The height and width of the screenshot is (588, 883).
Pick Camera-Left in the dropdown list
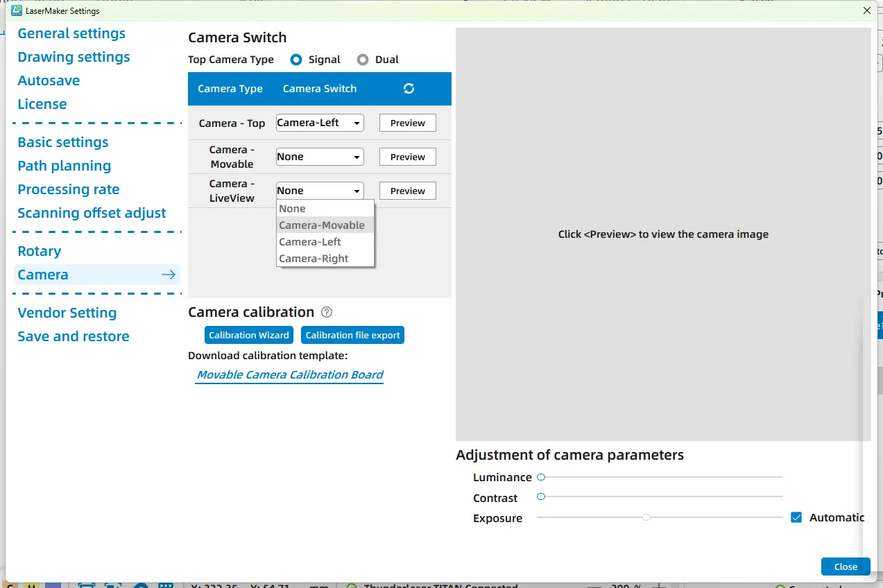tap(310, 242)
